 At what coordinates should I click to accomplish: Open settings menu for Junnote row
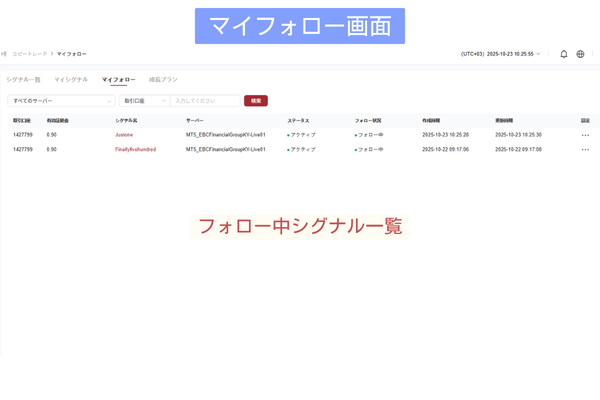pyautogui.click(x=585, y=135)
